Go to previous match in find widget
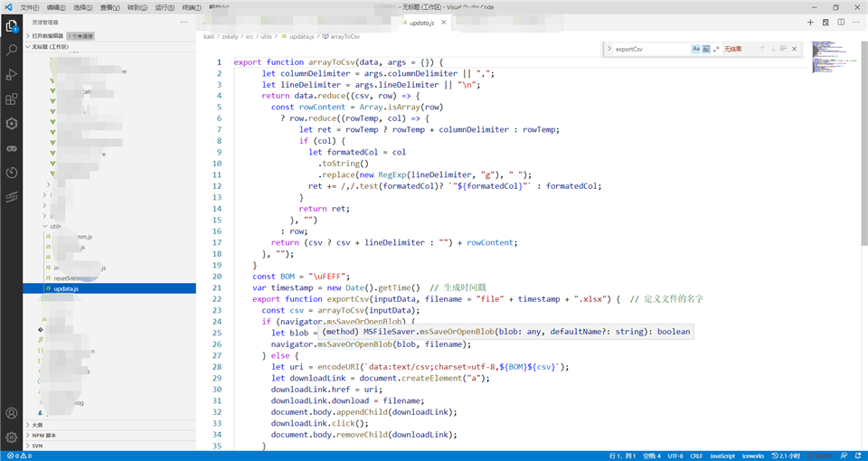Screen dimensions: 868x461 [762, 49]
